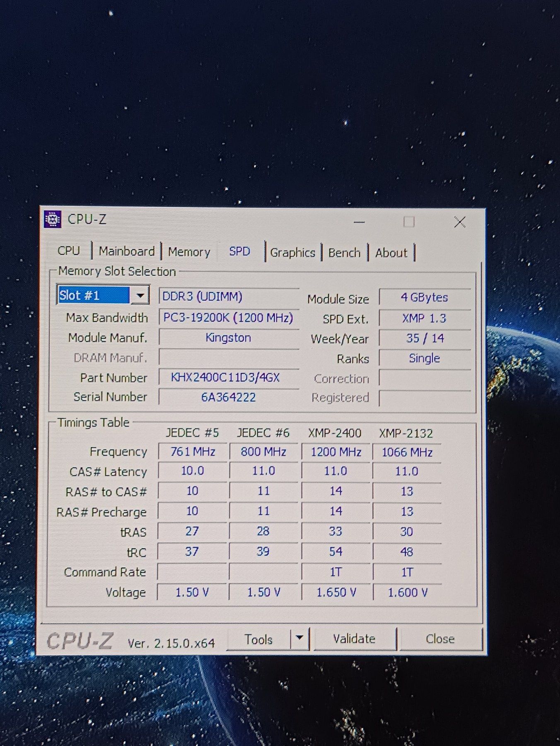The image size is (560, 746).
Task: Click the Close button at bottom
Action: (x=440, y=639)
